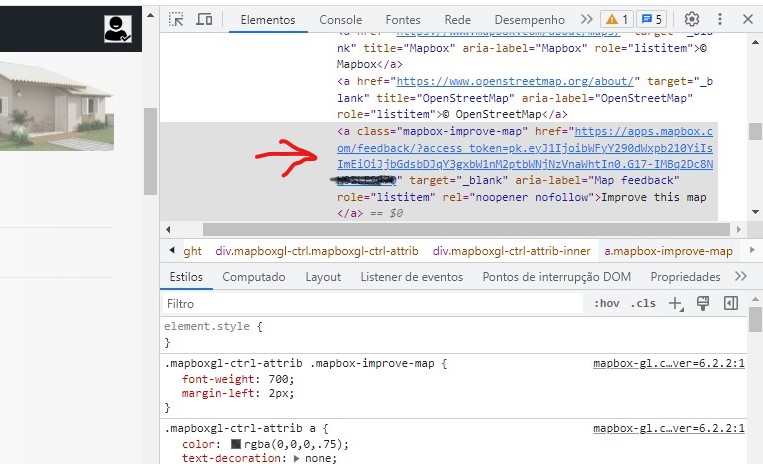Click the elements panel scroll-down arrow
This screenshot has height=464, width=763.
click(x=755, y=212)
